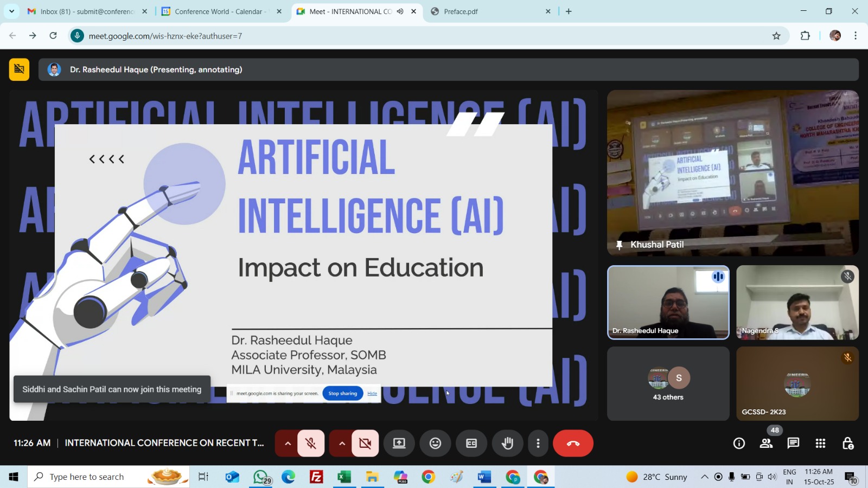Expand audio settings arrow beside microphone

click(x=288, y=444)
